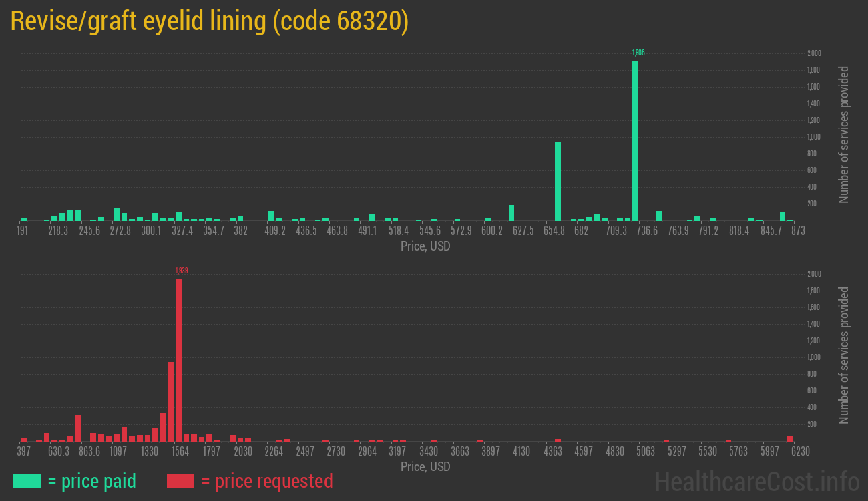Viewport: 868px width, 501px height.
Task: Click the green bar near price 654.8
Action: click(558, 180)
